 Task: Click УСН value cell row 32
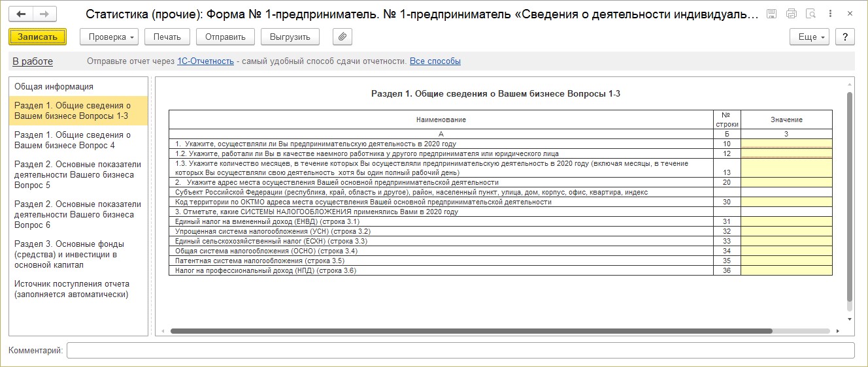[786, 231]
